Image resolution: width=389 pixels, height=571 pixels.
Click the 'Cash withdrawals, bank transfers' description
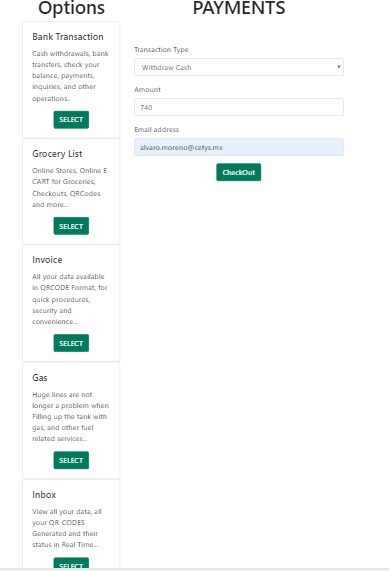click(x=70, y=76)
